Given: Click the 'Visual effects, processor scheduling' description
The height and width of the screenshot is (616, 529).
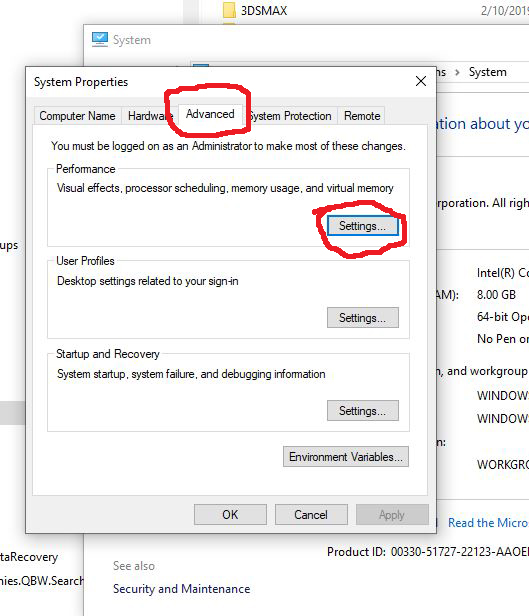Looking at the screenshot, I should (225, 188).
